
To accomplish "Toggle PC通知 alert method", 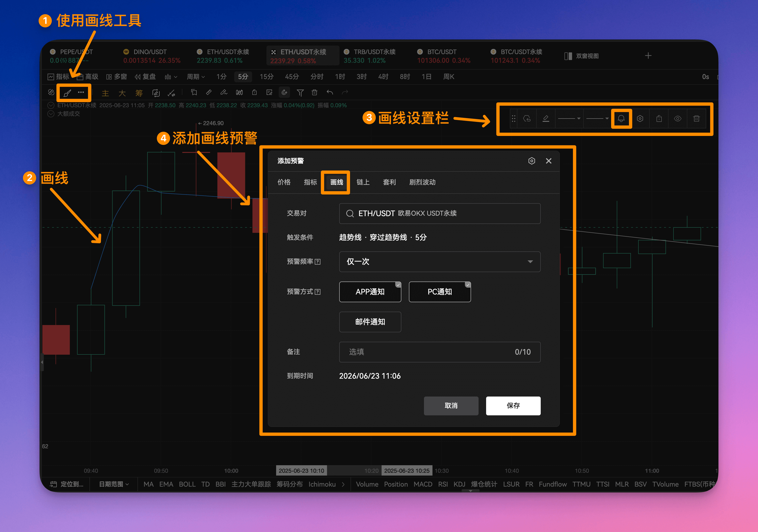I will click(440, 292).
